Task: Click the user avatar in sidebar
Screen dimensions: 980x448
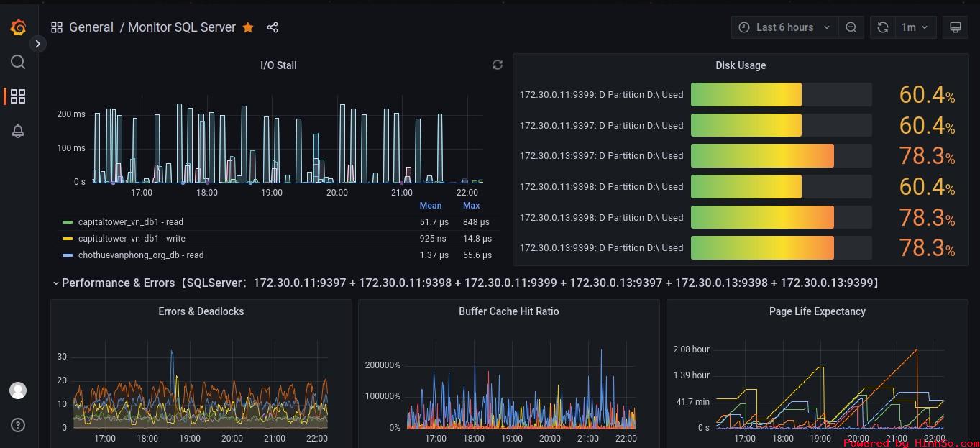Action: click(18, 390)
